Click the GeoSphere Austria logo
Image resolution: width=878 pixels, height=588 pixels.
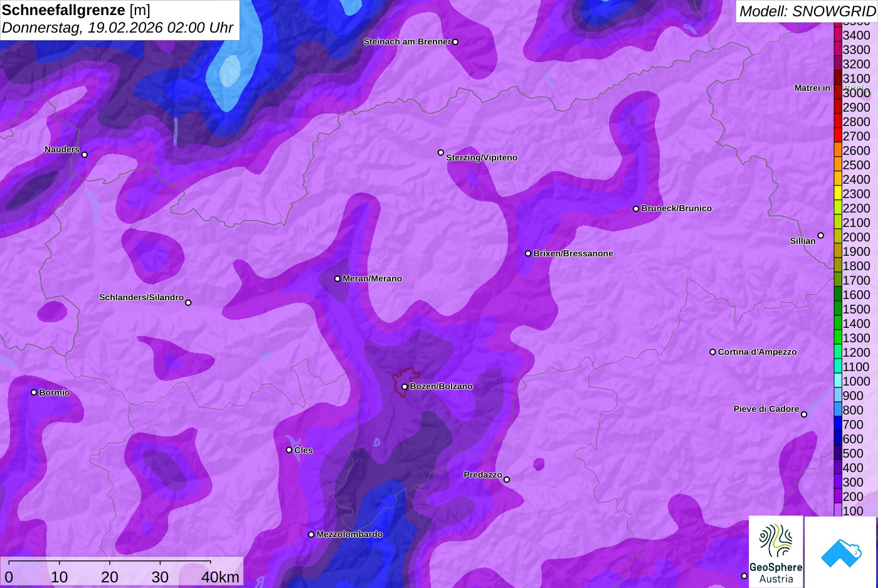coord(776,552)
